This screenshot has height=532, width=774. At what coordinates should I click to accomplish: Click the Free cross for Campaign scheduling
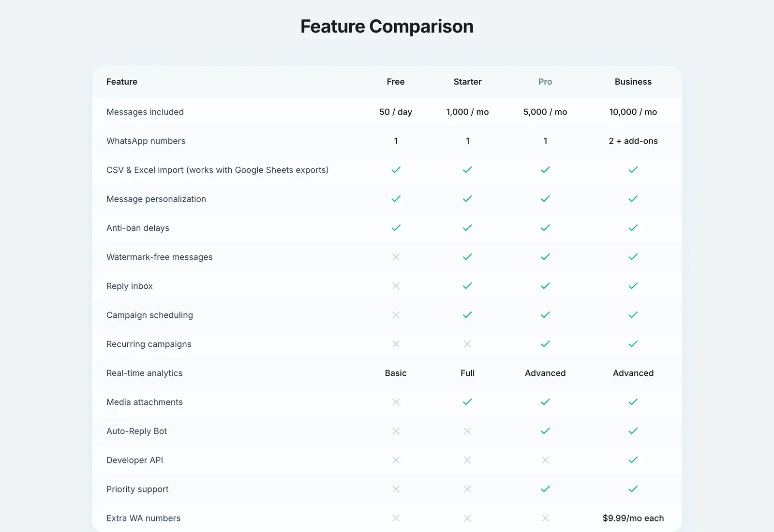coord(396,315)
